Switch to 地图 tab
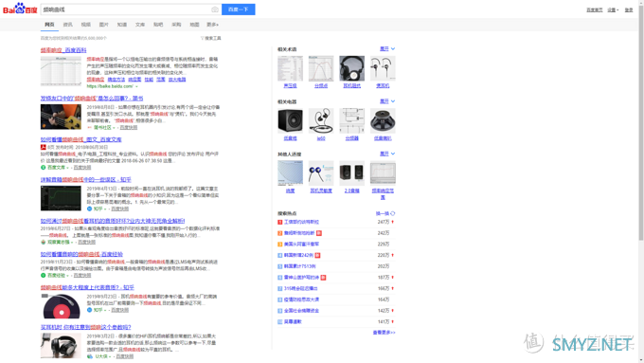Screen dimensions: 644x363 coord(194,25)
